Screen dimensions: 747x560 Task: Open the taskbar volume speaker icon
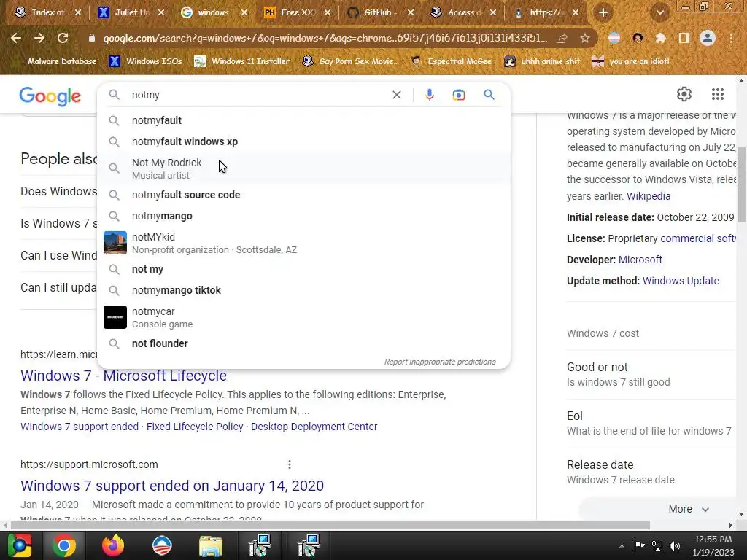674,546
